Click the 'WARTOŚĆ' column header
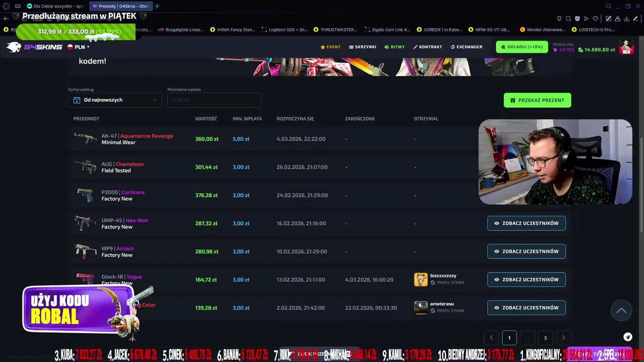644x362 pixels. pos(206,119)
